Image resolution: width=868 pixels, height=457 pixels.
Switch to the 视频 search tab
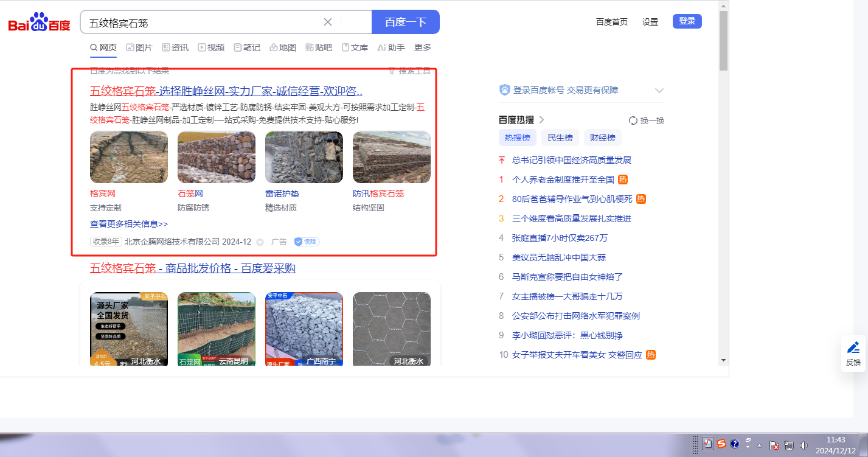tap(211, 47)
